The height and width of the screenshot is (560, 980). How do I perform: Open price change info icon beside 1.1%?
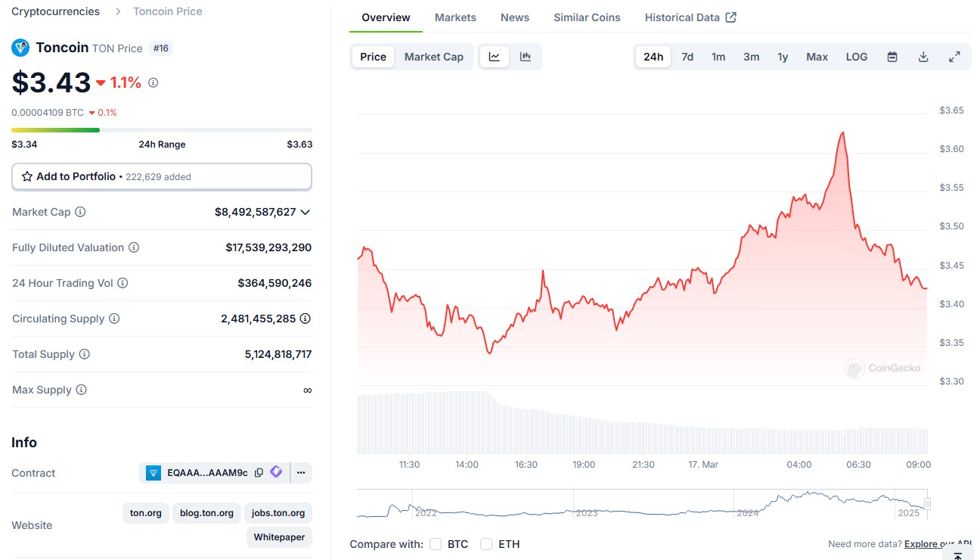(153, 82)
